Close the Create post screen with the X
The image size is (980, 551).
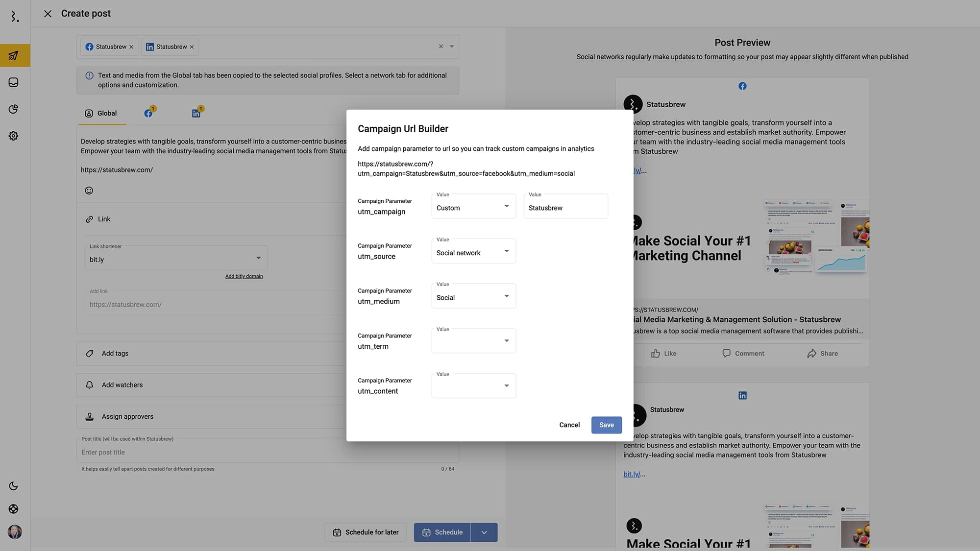(48, 14)
